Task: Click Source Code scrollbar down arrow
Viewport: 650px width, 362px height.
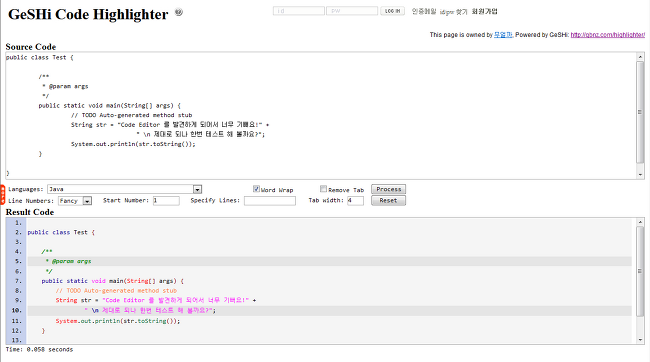Action: pos(640,175)
